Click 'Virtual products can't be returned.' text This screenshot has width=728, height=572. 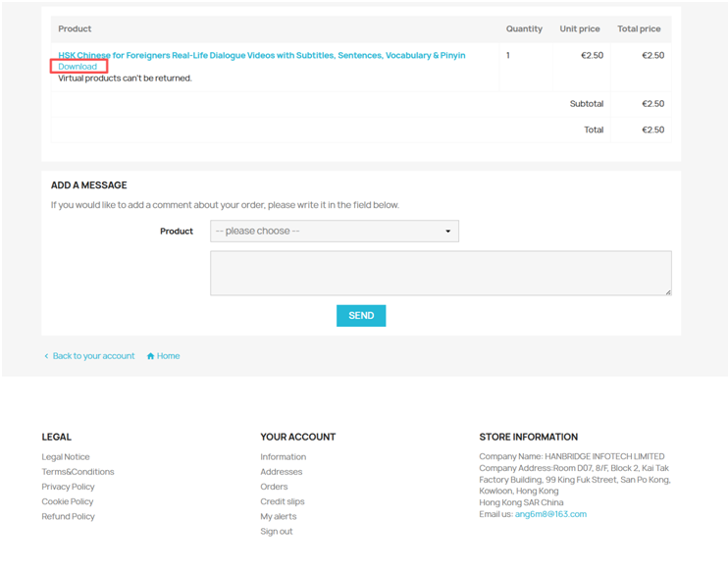(x=125, y=78)
